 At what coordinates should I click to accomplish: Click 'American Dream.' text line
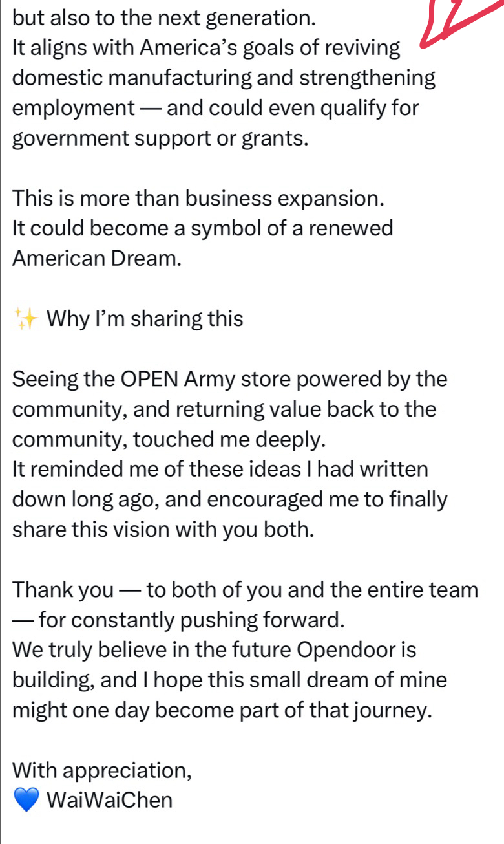click(x=96, y=259)
